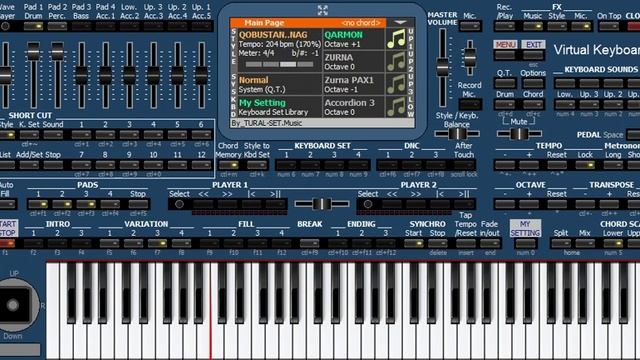The height and width of the screenshot is (360, 640).
Task: Click the START/STOP button
Action: 7,243
